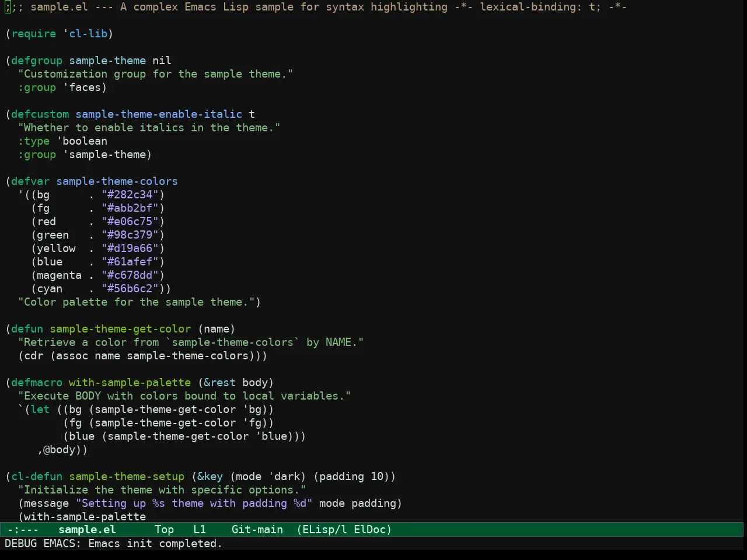Click the defgroup keyword
This screenshot has width=747, height=560.
pos(37,61)
